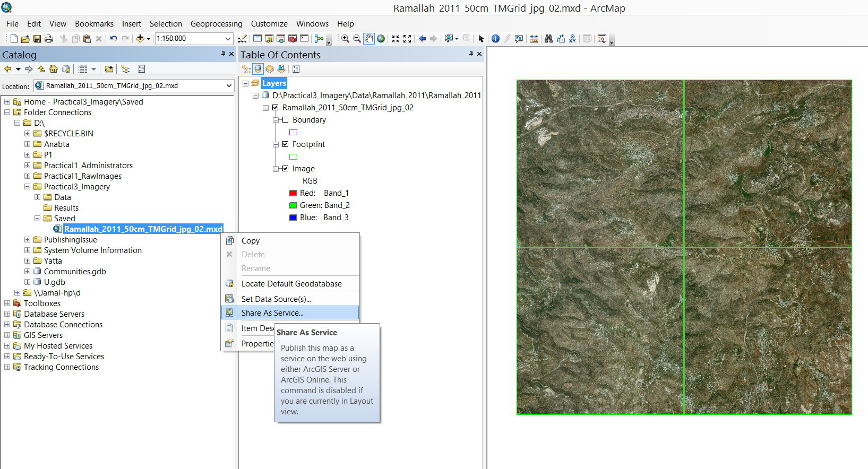The image size is (868, 469).
Task: Click the Find binoculars icon
Action: pyautogui.click(x=548, y=39)
